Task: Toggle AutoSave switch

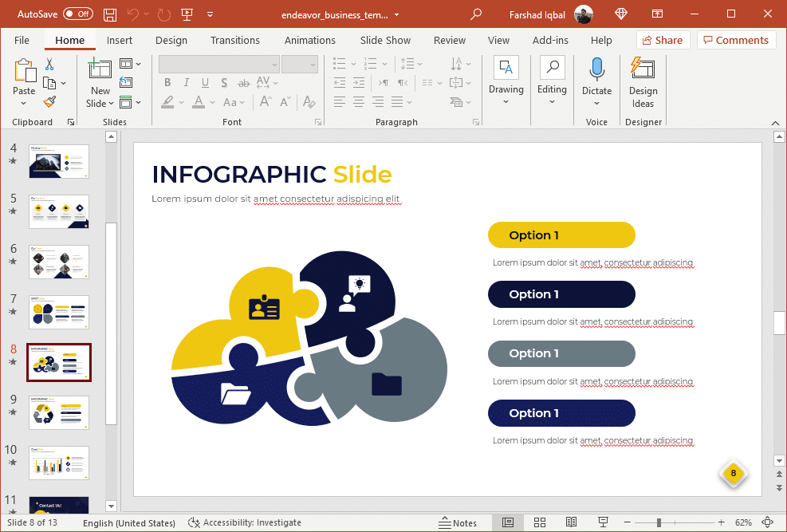Action: [78, 14]
